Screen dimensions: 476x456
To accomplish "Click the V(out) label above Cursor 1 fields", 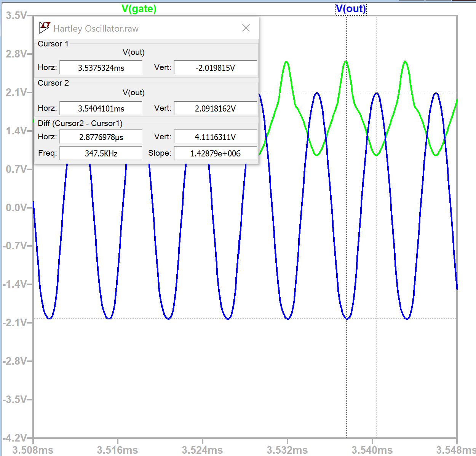I will tap(133, 52).
